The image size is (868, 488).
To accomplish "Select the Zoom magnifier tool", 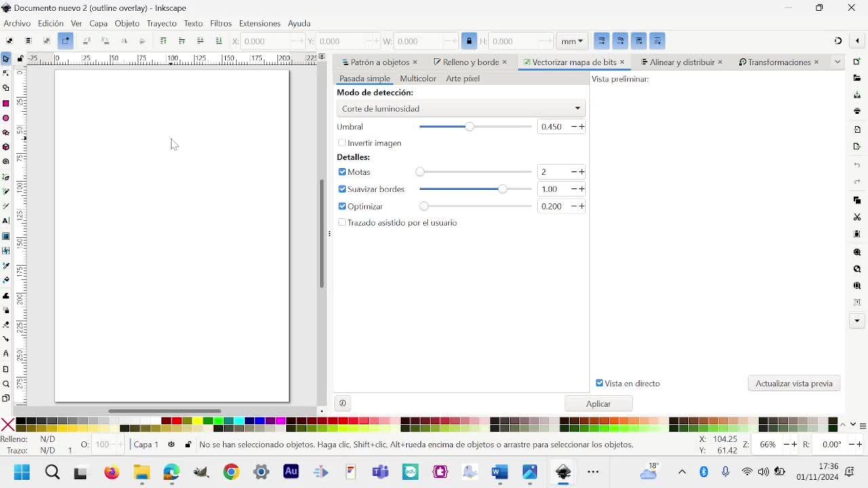I will [6, 384].
